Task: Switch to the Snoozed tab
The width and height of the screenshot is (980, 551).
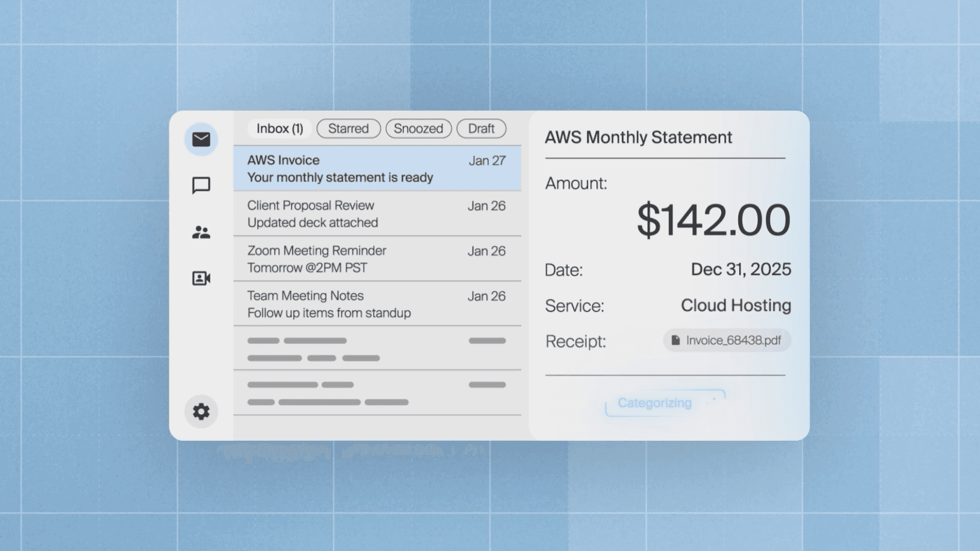Action: pyautogui.click(x=418, y=129)
